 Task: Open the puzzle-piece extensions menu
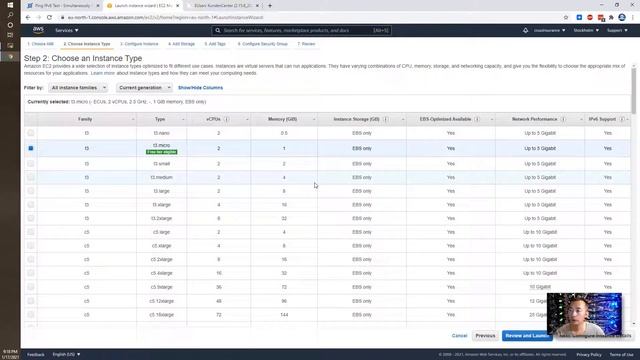pyautogui.click(x=611, y=18)
